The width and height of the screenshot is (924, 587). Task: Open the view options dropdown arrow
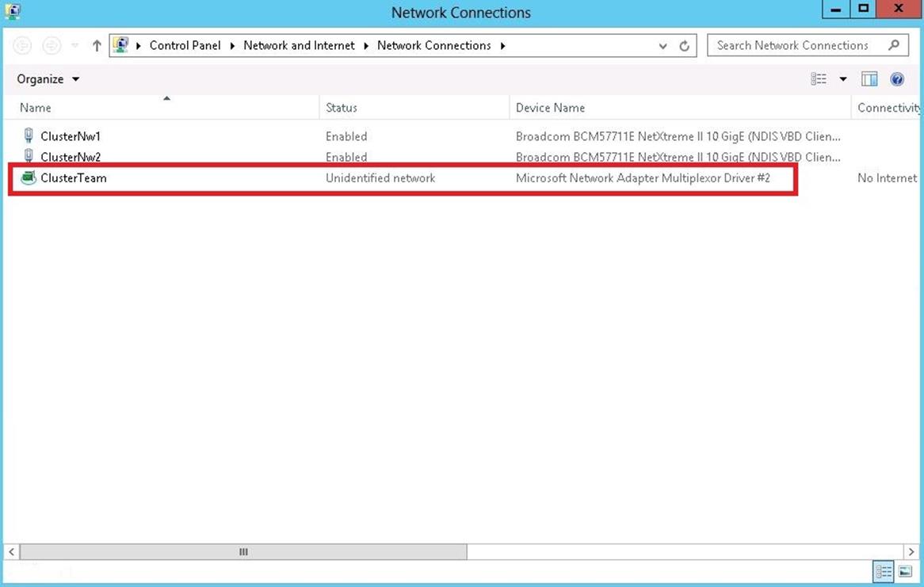pyautogui.click(x=843, y=79)
